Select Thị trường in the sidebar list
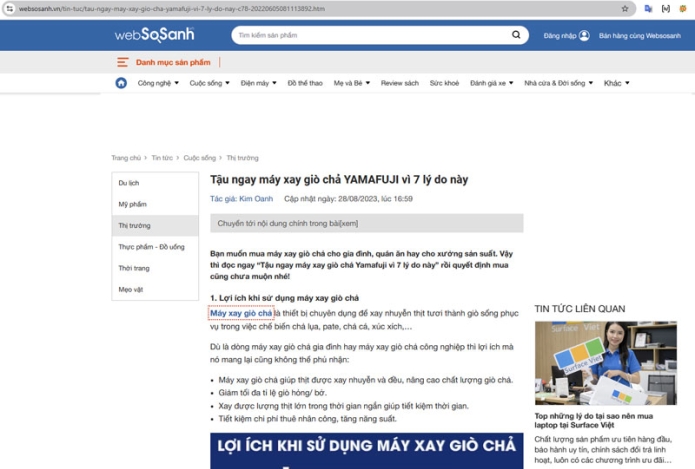 [x=155, y=225]
